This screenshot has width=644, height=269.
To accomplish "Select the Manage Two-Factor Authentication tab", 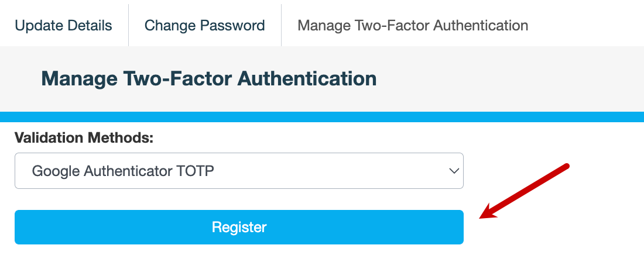I will (413, 26).
